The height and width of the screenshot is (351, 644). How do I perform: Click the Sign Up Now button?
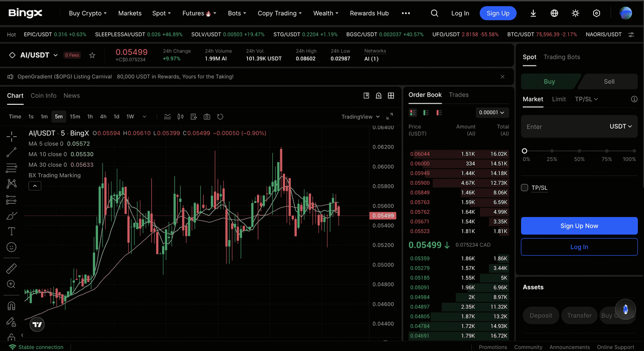point(579,226)
